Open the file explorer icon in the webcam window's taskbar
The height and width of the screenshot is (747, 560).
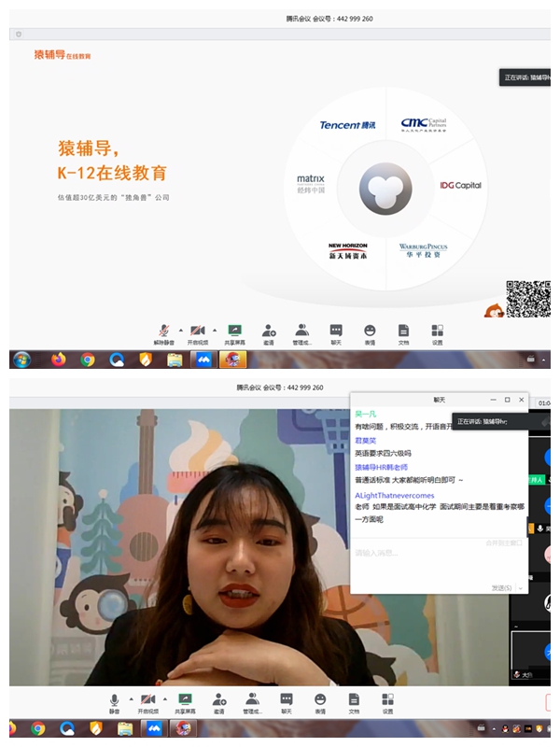(125, 728)
